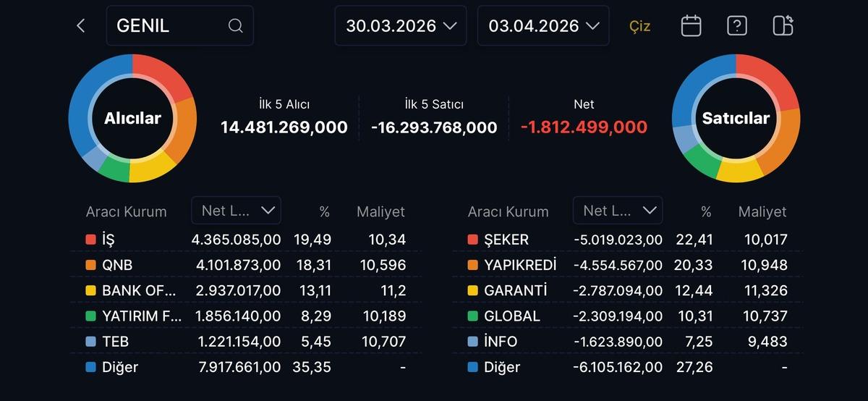Click the GENIL symbol search field
868x401 pixels.
[x=170, y=26]
